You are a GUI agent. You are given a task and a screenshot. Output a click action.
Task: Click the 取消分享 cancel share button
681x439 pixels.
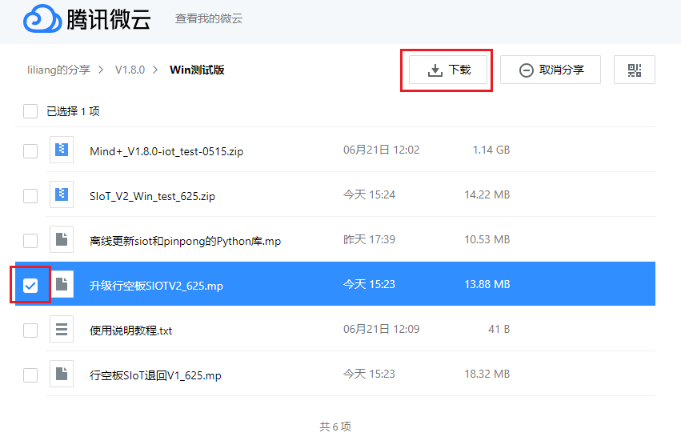(550, 69)
